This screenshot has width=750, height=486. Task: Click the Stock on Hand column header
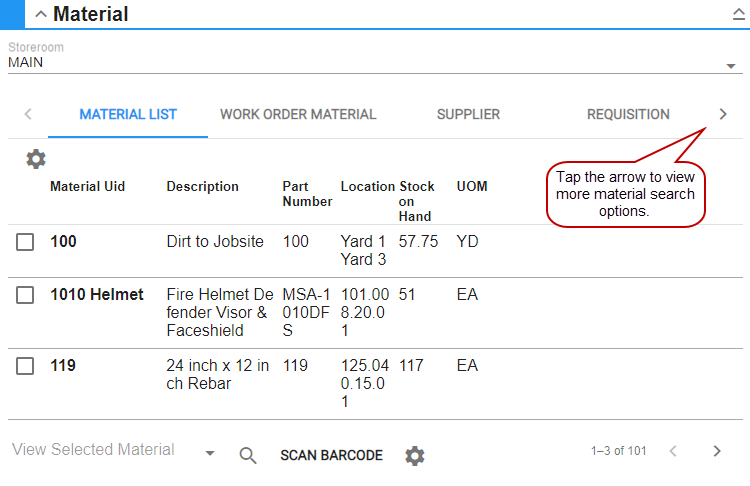coord(417,201)
